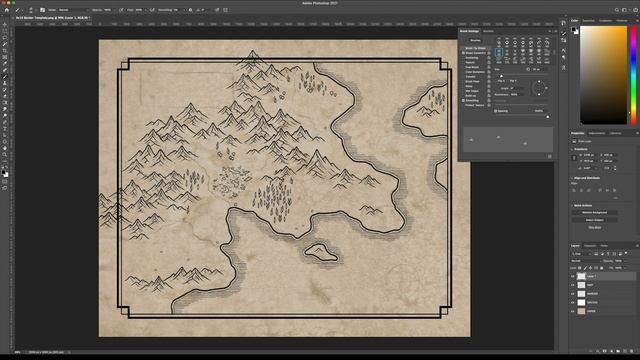Select the Move tool
640x360 pixels.
point(5,24)
